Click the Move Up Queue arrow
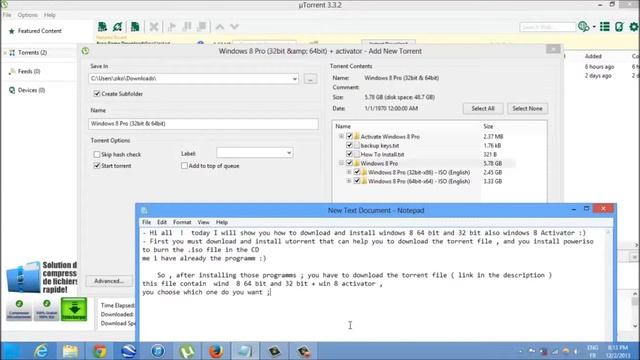The height and width of the screenshot is (360, 640). click(220, 27)
